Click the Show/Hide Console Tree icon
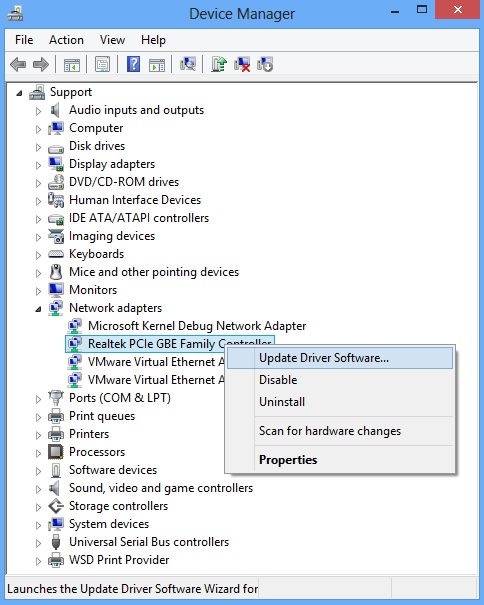Image resolution: width=484 pixels, height=605 pixels. (72, 65)
